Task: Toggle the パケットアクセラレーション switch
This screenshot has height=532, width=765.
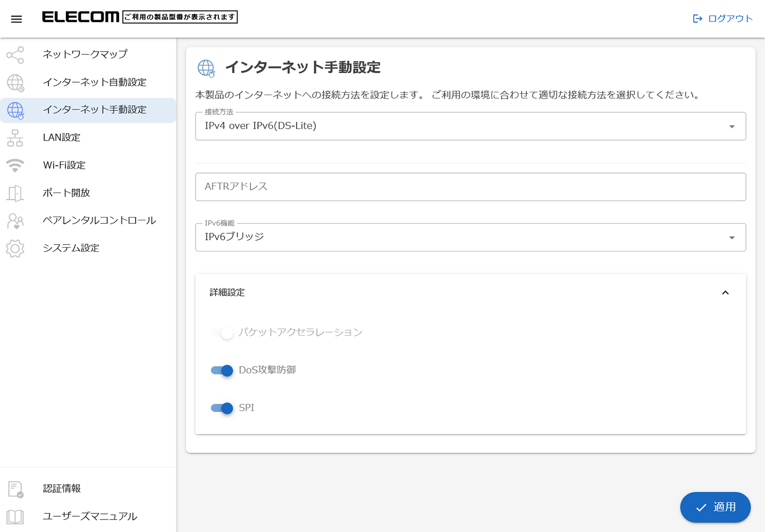Action: click(222, 333)
